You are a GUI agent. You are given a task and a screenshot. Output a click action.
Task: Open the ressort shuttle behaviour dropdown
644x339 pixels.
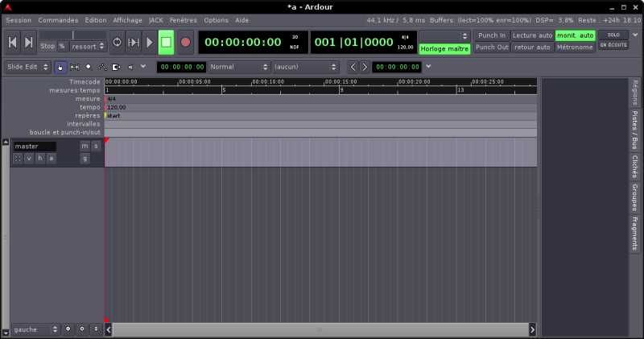pyautogui.click(x=89, y=47)
